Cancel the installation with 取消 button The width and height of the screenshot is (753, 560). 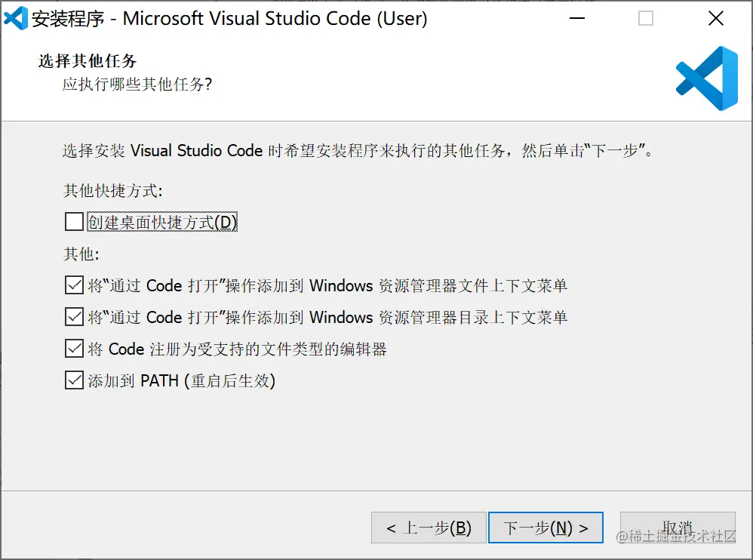point(678,528)
